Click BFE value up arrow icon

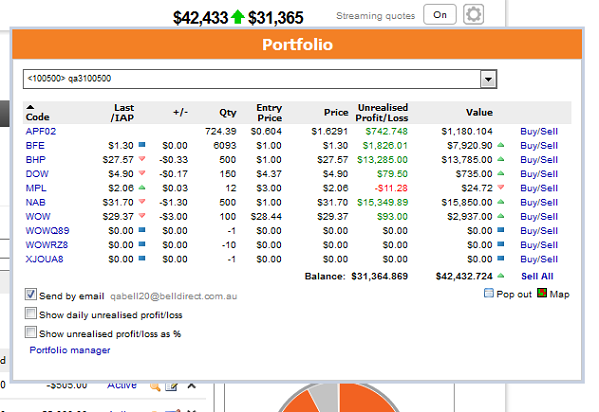coord(501,145)
